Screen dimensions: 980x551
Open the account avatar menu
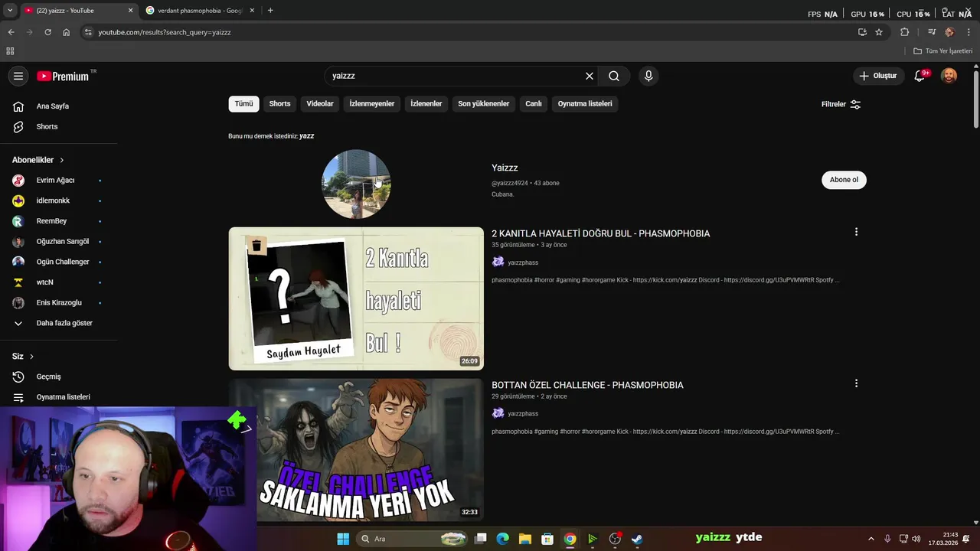point(949,76)
